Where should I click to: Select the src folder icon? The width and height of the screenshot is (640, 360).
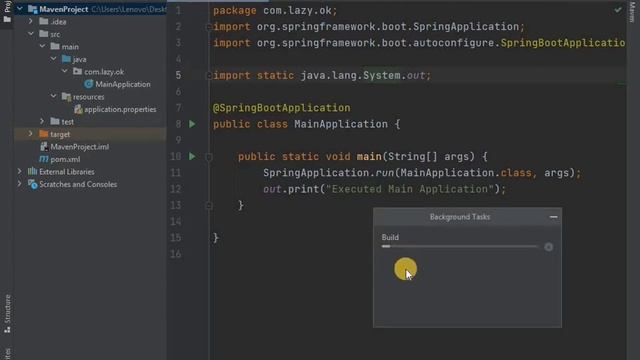tap(44, 34)
